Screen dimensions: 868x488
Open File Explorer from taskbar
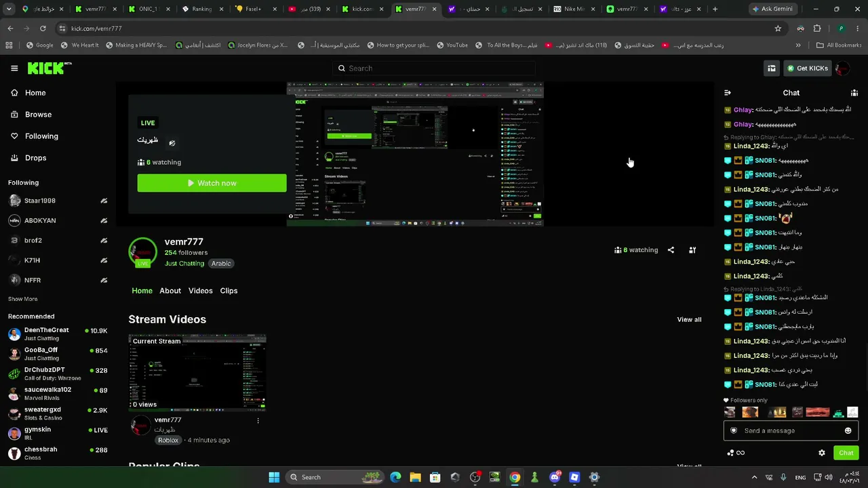pos(415,477)
